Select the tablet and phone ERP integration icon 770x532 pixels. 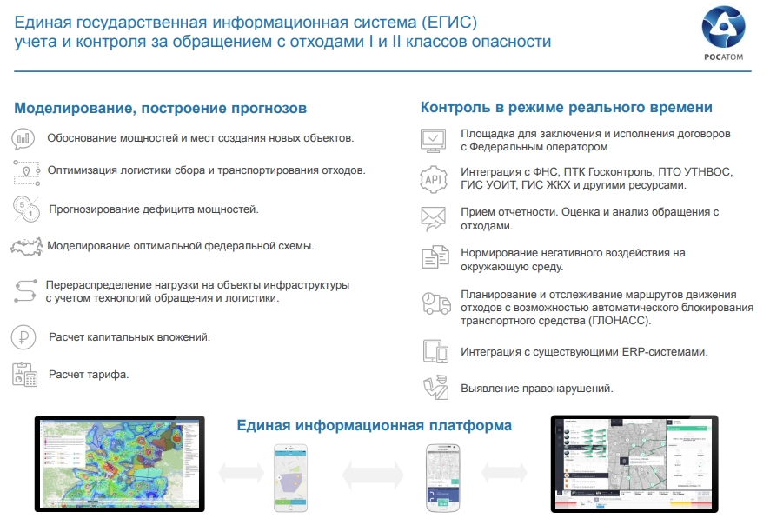(x=435, y=351)
